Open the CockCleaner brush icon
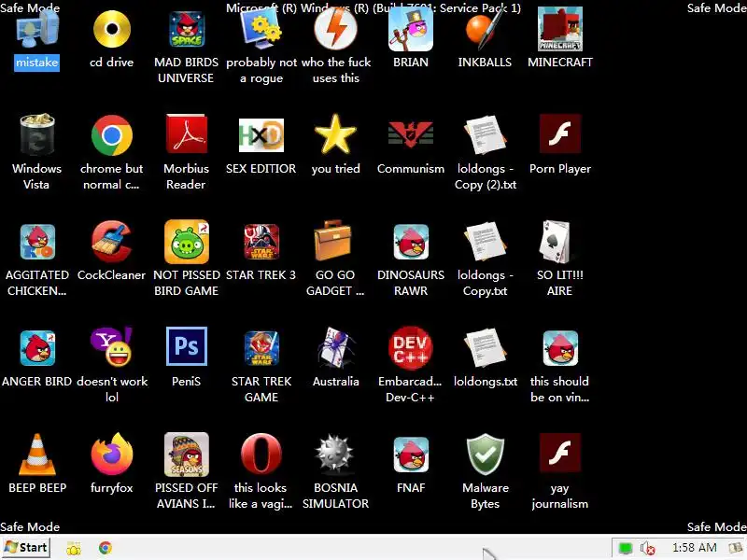 click(x=112, y=242)
